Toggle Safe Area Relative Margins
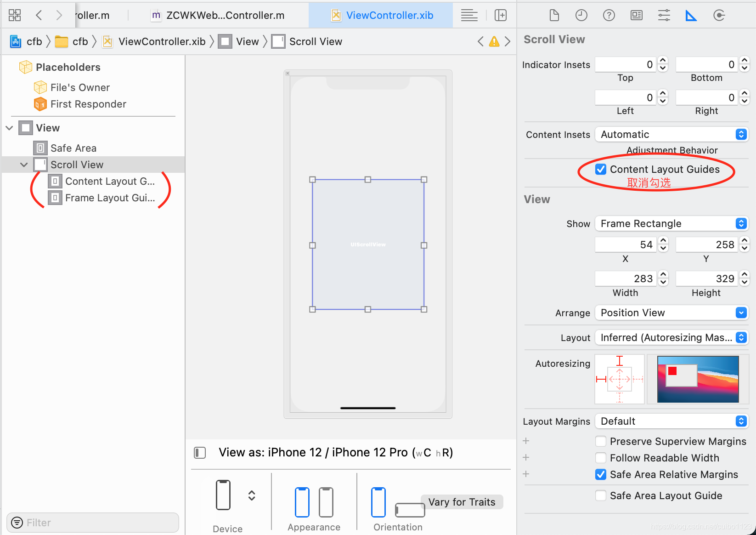 click(x=601, y=474)
